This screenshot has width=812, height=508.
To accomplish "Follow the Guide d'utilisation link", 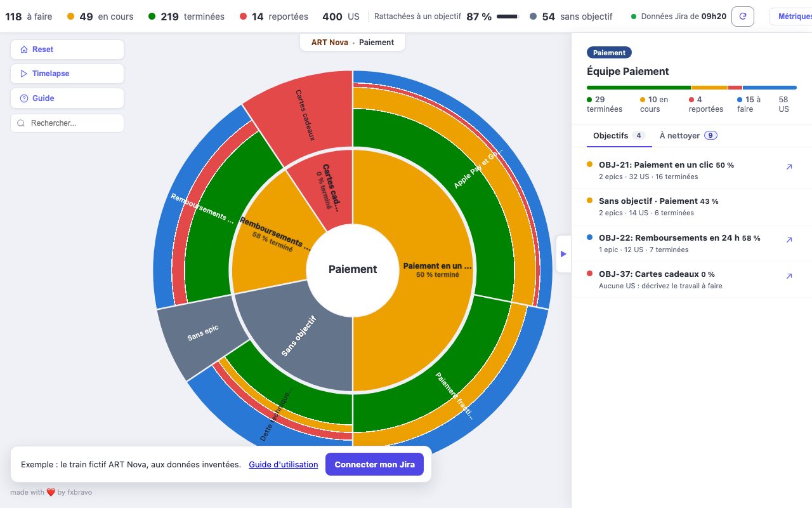I will click(x=284, y=465).
